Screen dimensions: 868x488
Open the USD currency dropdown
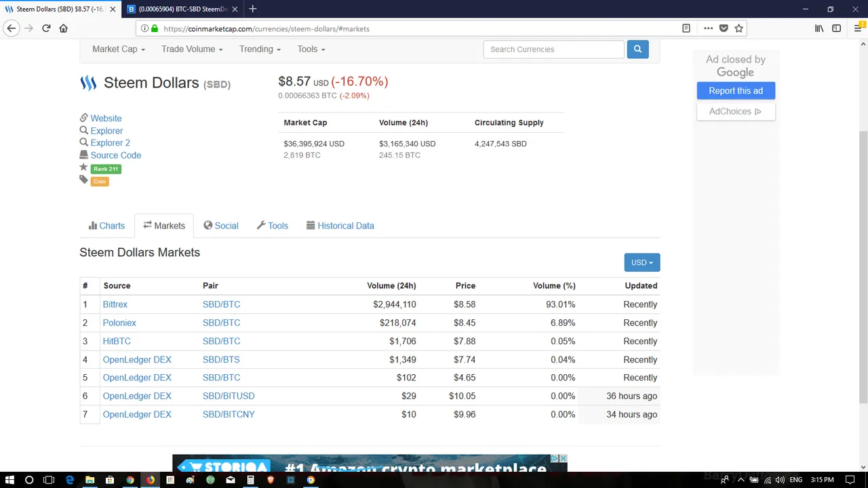click(x=642, y=262)
